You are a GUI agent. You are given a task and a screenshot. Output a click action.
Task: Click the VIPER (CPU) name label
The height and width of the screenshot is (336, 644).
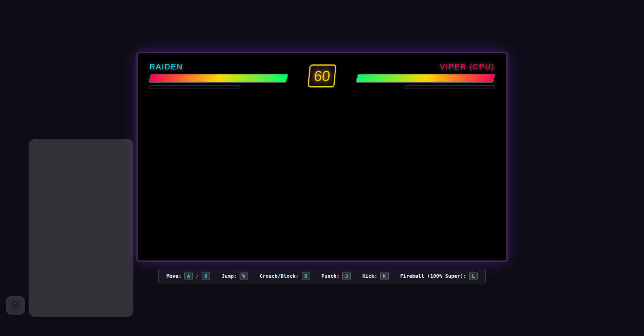click(x=467, y=67)
